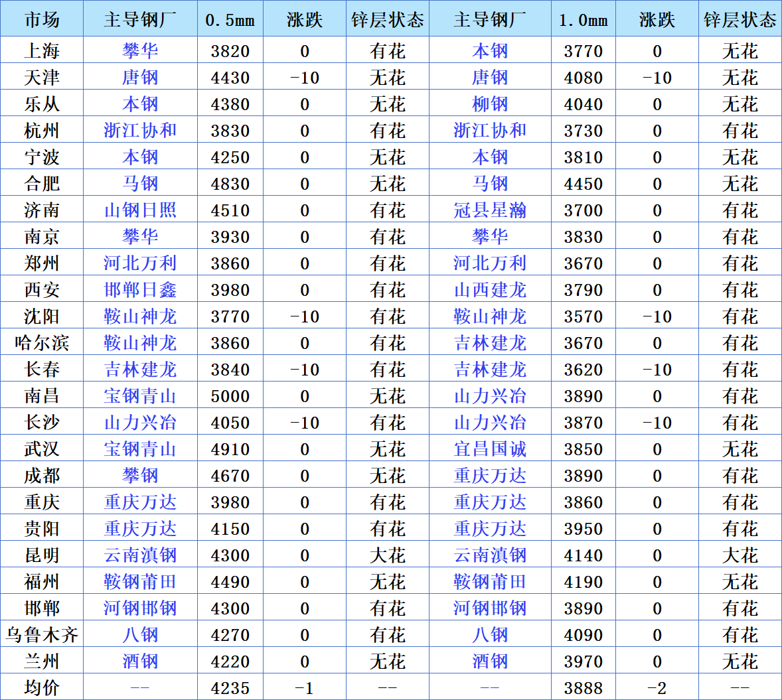Select the 合肥 market cell
This screenshot has width=782, height=700.
42,184
